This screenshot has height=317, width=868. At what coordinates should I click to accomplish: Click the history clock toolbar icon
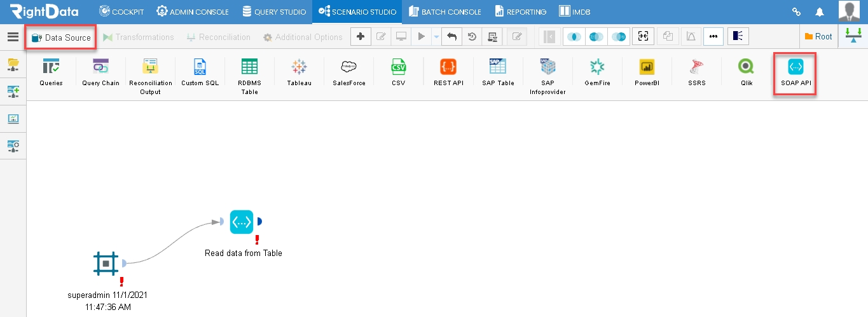[472, 37]
